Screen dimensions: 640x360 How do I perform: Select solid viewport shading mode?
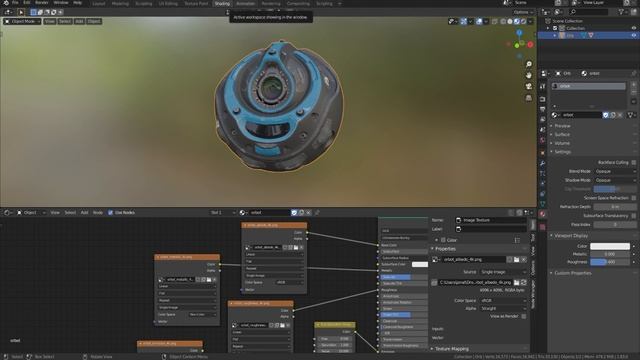(510, 21)
